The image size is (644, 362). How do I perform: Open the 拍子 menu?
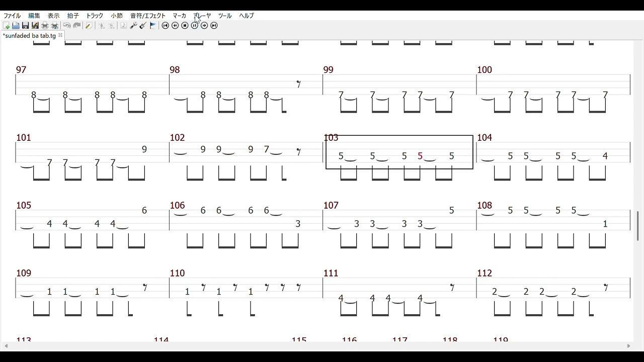click(x=73, y=16)
